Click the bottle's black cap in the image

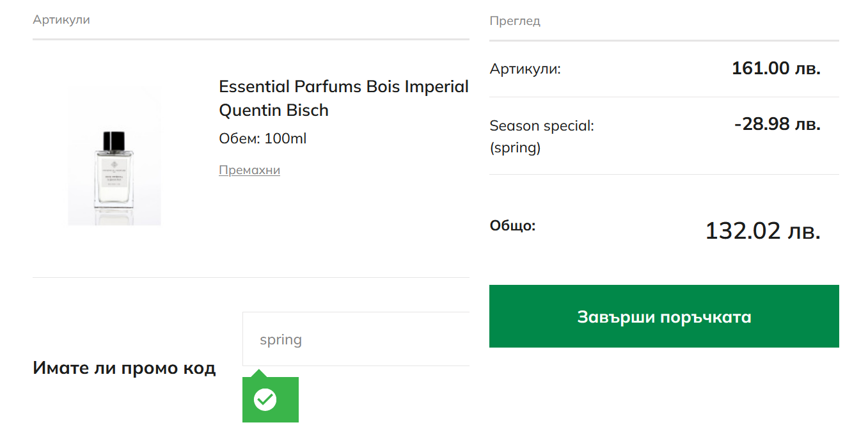[114, 140]
